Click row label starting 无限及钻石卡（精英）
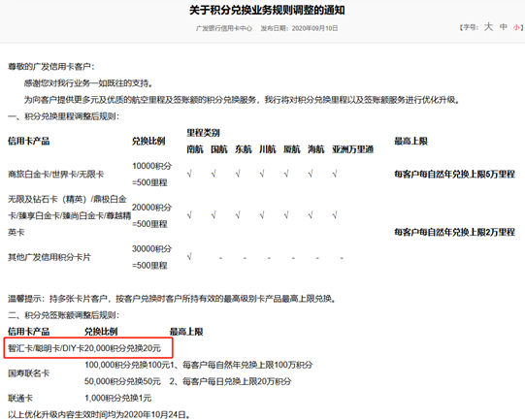 click(69, 216)
